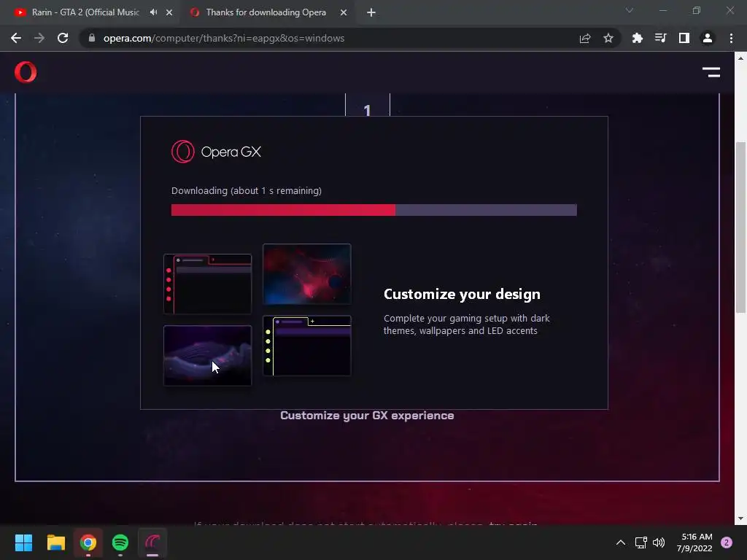Click the Customize your GX experience caption
The height and width of the screenshot is (560, 747).
pyautogui.click(x=367, y=416)
